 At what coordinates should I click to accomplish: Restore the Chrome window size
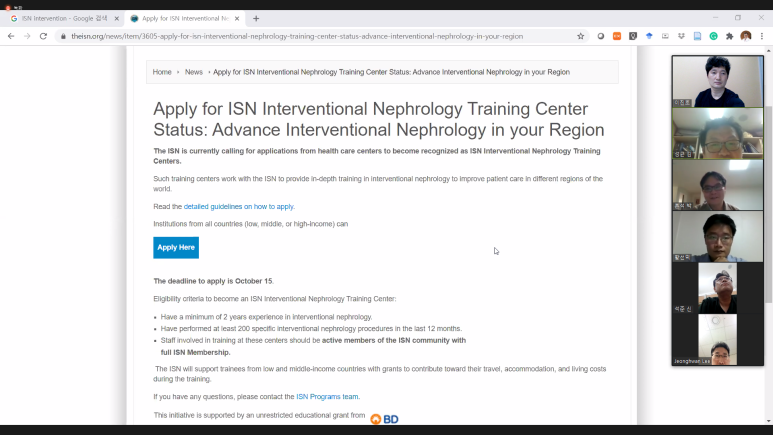(738, 18)
